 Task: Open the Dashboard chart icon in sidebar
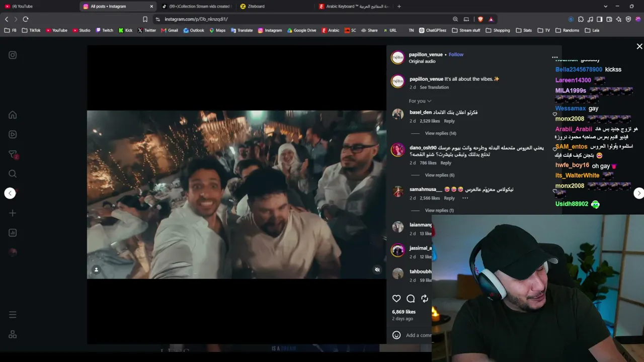click(13, 233)
